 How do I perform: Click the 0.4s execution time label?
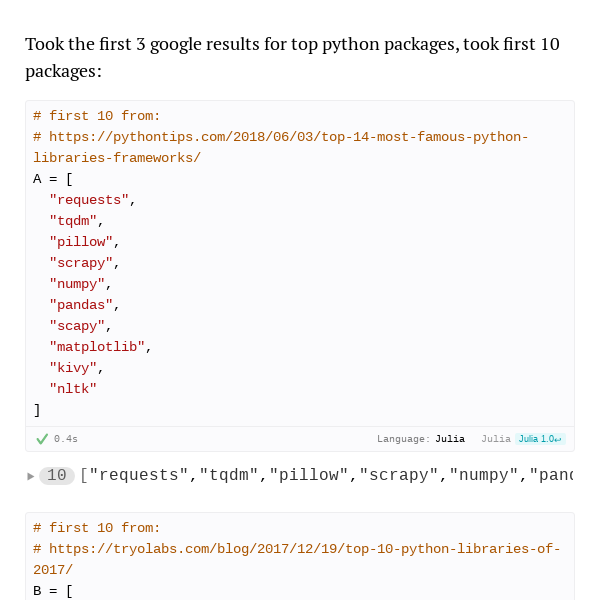[66, 439]
